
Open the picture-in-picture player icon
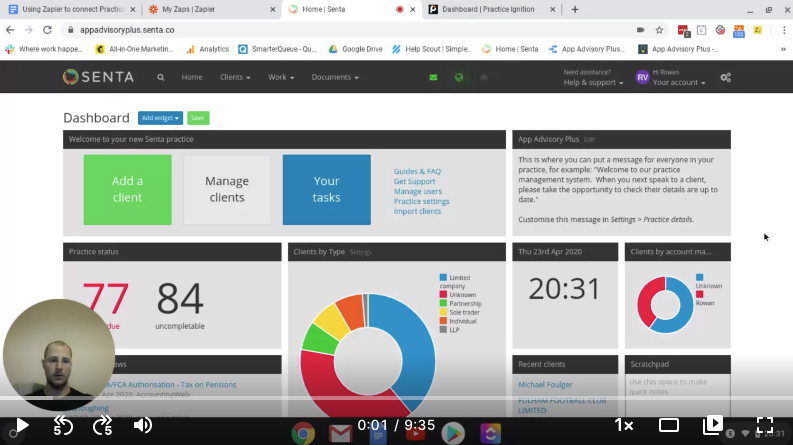tap(713, 425)
